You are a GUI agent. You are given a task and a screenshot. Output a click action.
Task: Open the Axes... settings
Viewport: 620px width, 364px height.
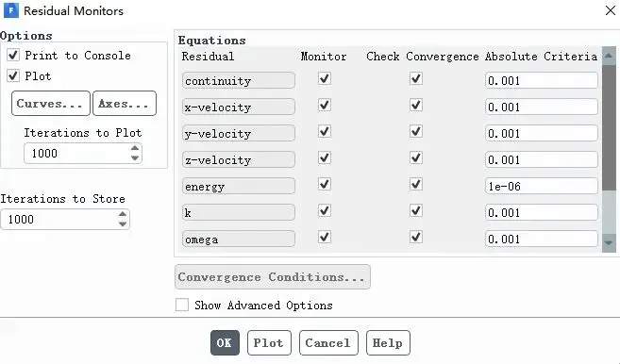click(125, 104)
